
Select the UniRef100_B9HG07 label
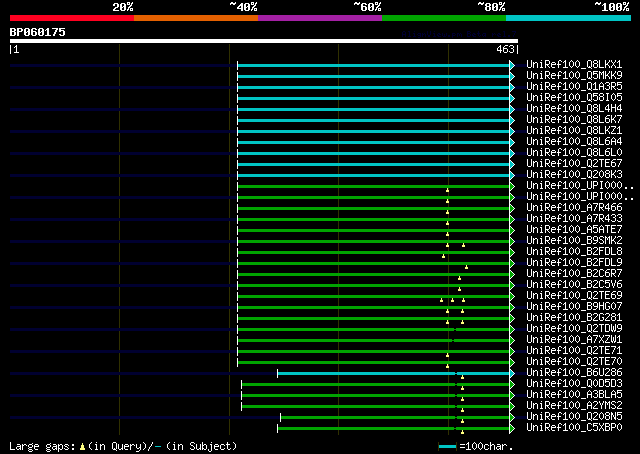click(x=574, y=307)
